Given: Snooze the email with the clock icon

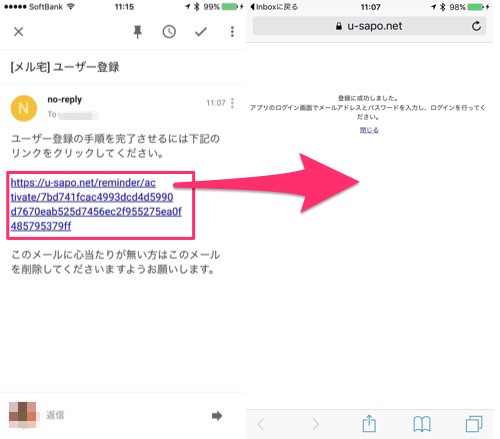Looking at the screenshot, I should 169,32.
